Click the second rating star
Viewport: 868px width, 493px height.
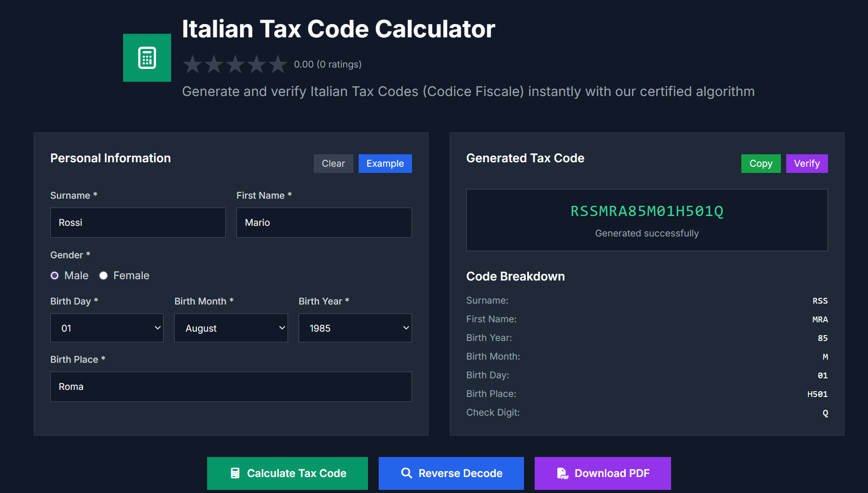point(214,64)
